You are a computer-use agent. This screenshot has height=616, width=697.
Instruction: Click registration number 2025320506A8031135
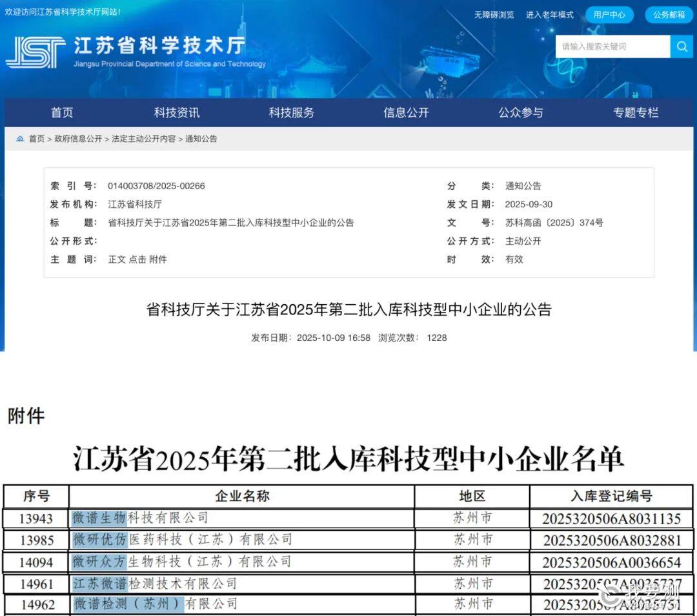click(612, 519)
